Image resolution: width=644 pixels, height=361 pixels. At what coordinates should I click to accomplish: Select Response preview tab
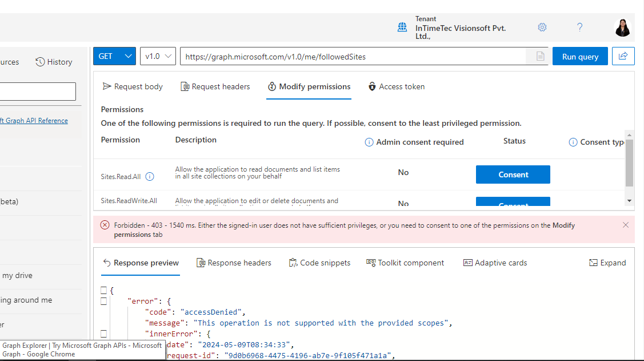(141, 263)
